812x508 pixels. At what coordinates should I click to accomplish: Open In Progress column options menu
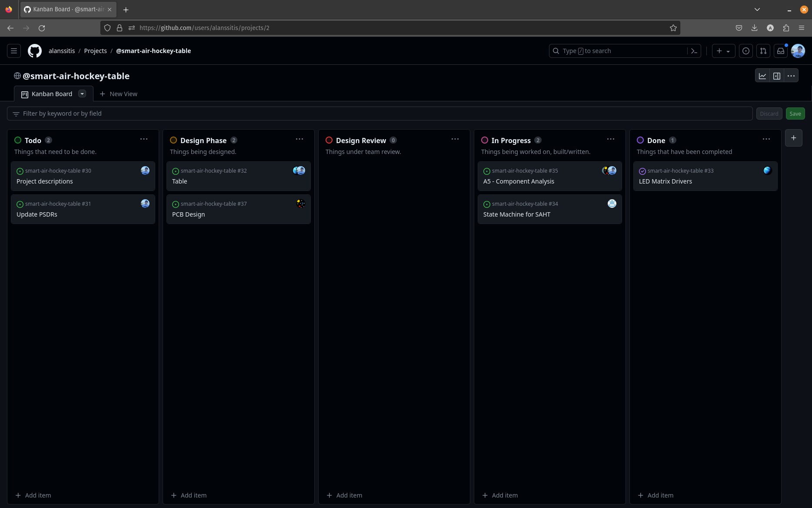611,139
